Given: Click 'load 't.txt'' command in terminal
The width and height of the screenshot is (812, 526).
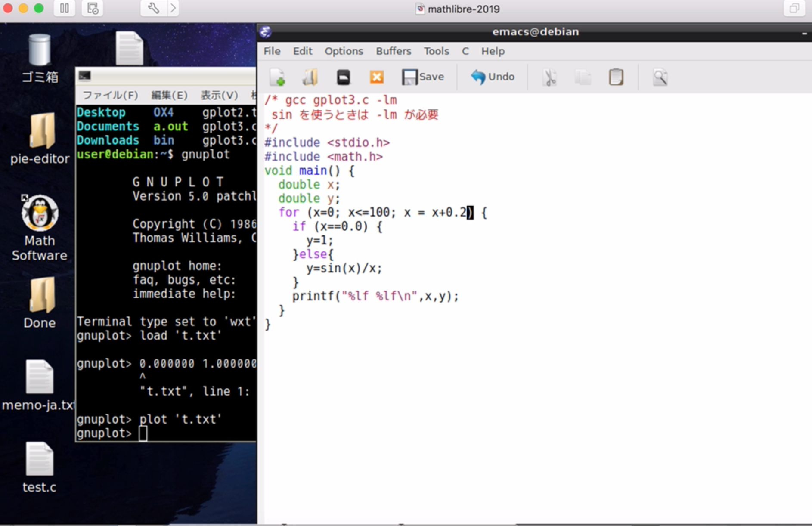Looking at the screenshot, I should click(x=180, y=335).
